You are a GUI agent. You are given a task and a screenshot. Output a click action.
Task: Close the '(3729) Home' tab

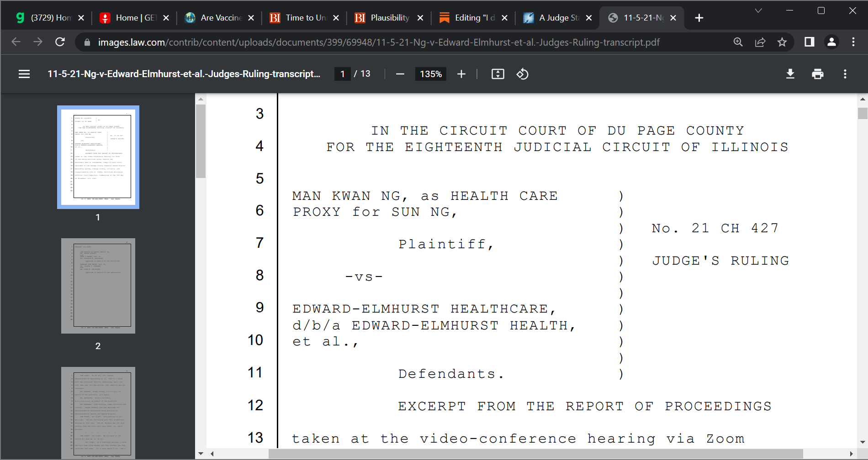[81, 18]
